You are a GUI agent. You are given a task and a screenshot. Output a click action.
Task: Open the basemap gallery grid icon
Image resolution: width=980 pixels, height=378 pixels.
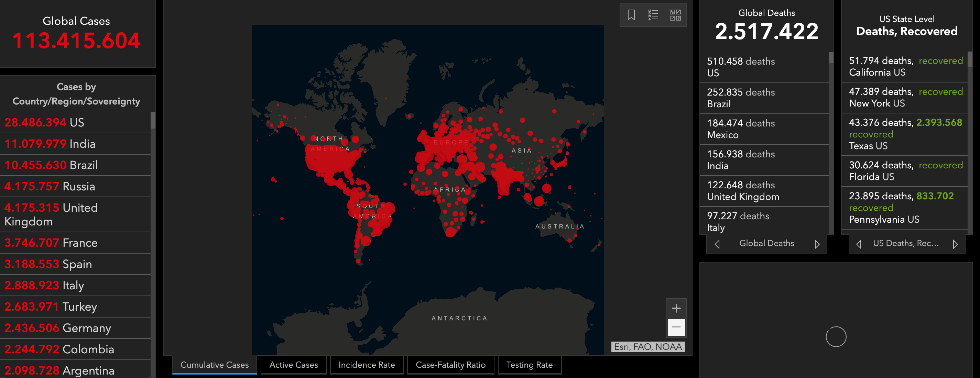pyautogui.click(x=675, y=15)
